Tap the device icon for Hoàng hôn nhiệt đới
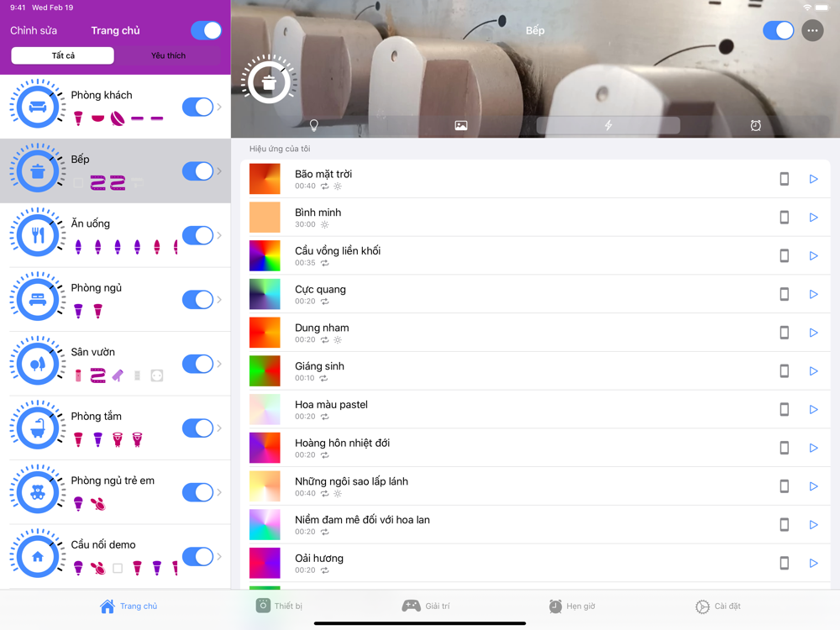The height and width of the screenshot is (630, 840). click(785, 448)
